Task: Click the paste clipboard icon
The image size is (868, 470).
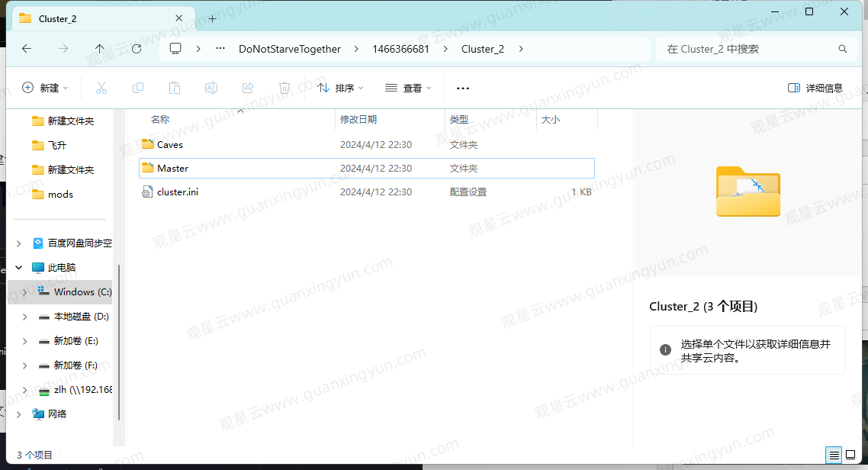Action: tap(175, 88)
